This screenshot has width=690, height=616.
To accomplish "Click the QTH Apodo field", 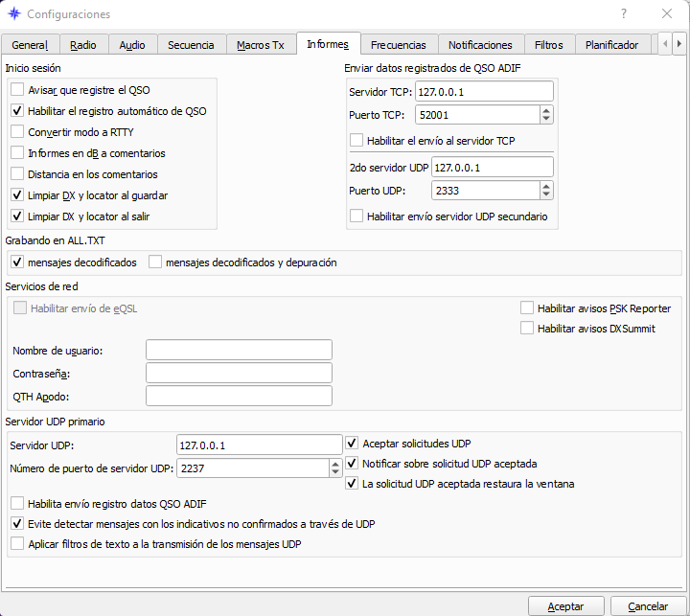I will point(239,396).
